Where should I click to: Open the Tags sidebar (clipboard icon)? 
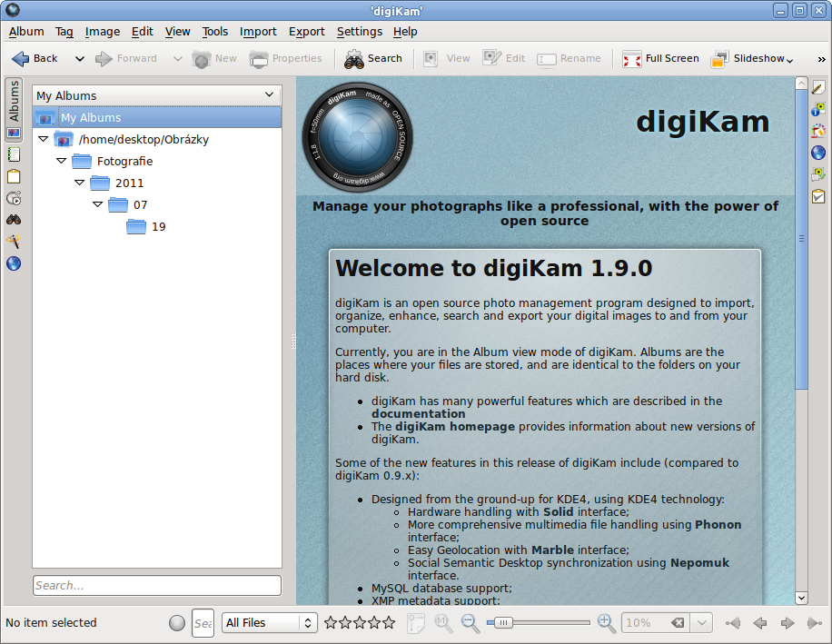pos(14,176)
